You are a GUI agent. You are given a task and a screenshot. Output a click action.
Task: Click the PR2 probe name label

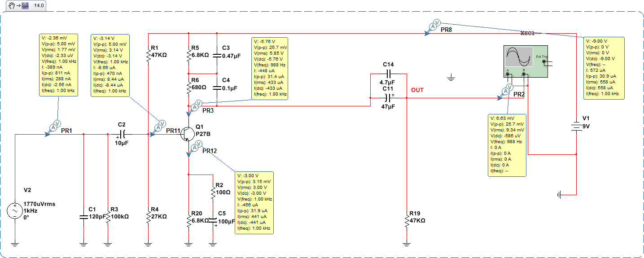518,95
